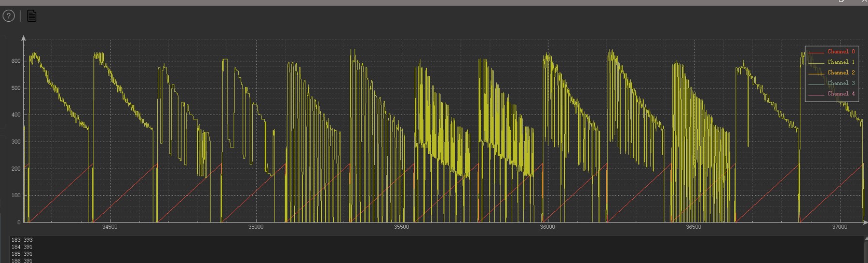Select the '184 391' console output line

point(22,247)
